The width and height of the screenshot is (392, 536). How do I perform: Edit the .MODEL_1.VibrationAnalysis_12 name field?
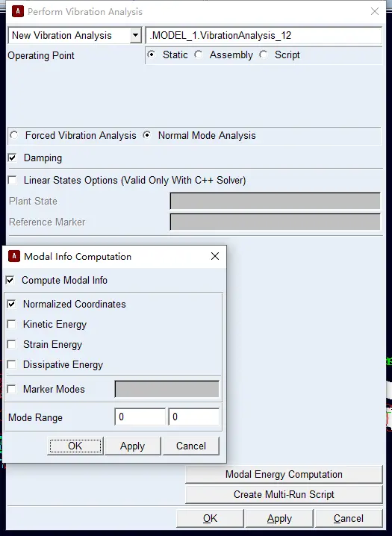(264, 36)
